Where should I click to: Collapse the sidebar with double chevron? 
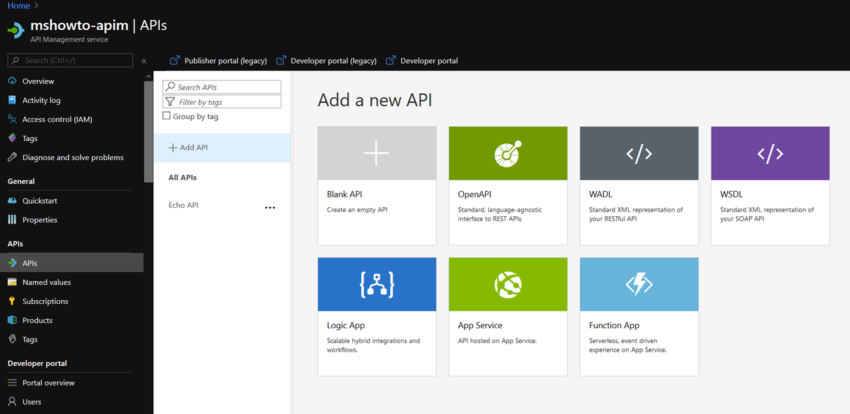144,61
